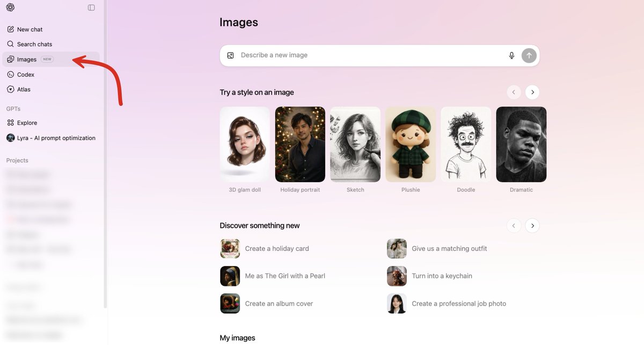This screenshot has width=644, height=345.
Task: Select Create an album cover suggestion
Action: (279, 304)
